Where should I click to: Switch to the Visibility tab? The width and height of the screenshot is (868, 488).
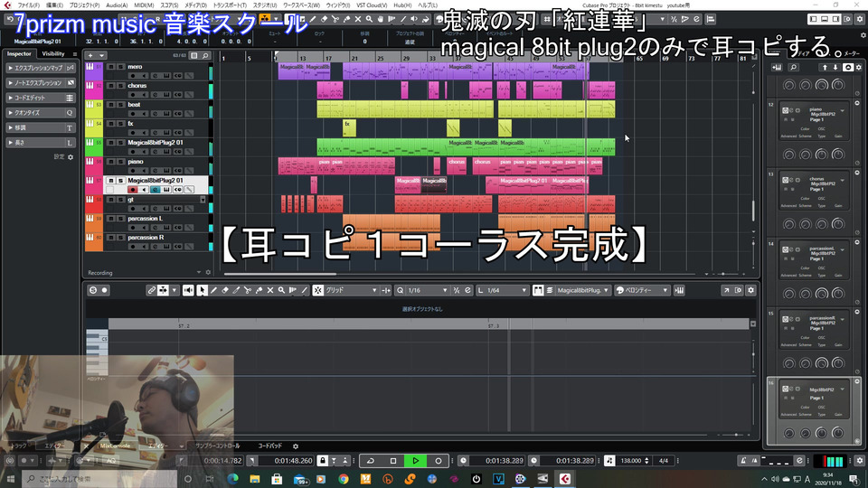pyautogui.click(x=53, y=53)
